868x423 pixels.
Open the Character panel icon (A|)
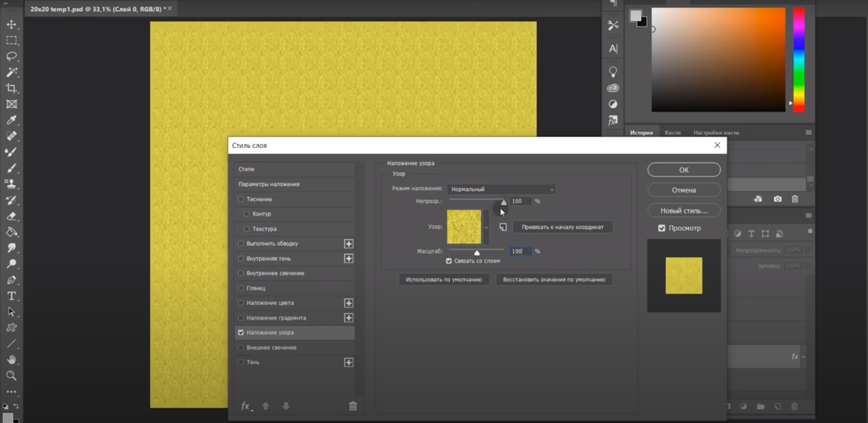[613, 48]
